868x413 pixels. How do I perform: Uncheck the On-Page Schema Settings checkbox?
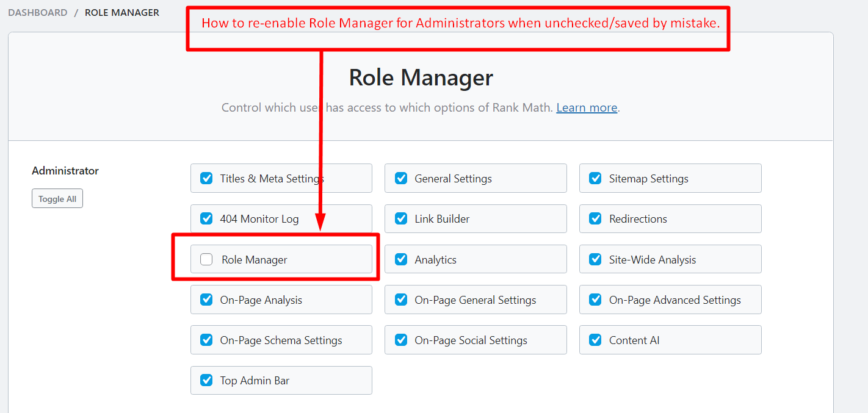(x=206, y=340)
